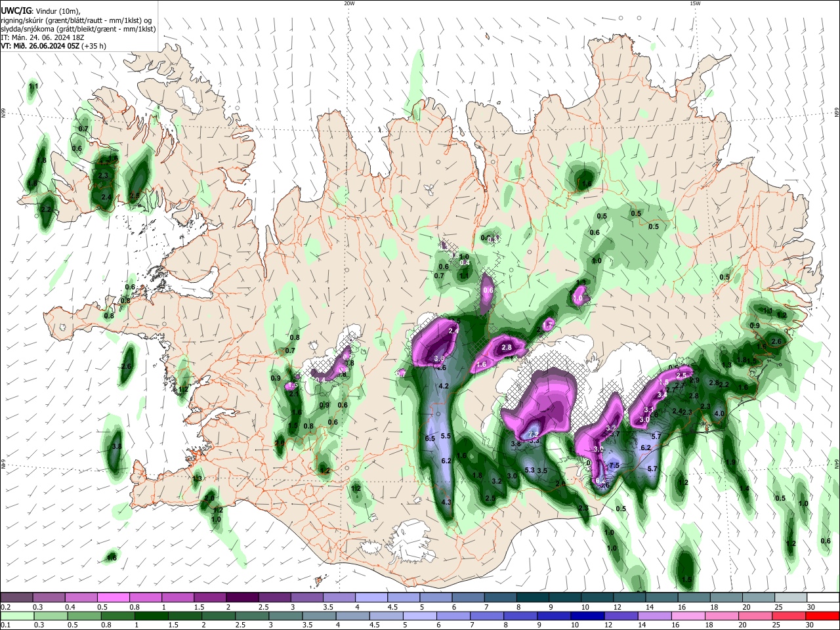Screen dimensions: 840x630
Task: Click the UWC/IG title in the header box
Action: click(15, 11)
